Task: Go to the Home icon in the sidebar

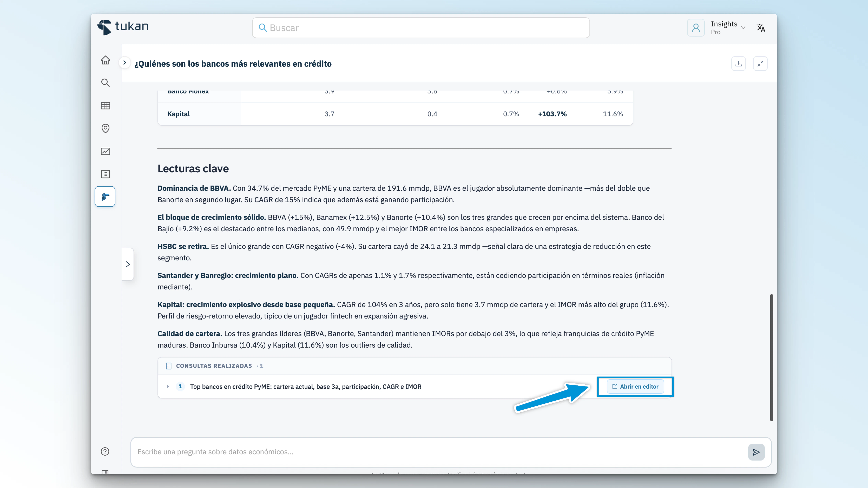Action: coord(106,60)
